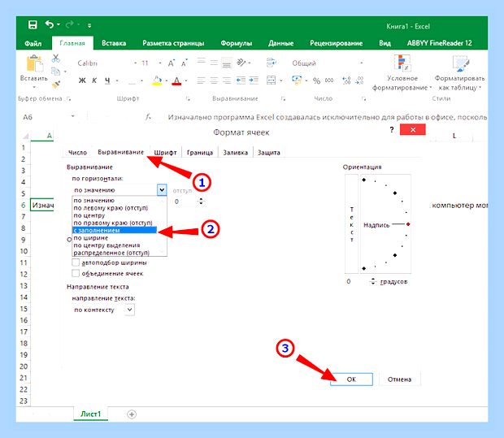
Task: Expand customize quick access toolbar arrow
Action: tap(89, 25)
